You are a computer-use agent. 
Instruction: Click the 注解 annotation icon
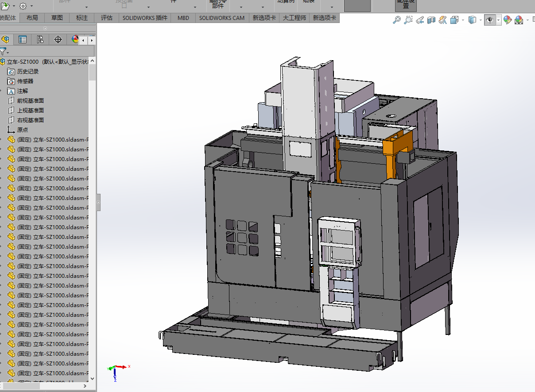[11, 91]
